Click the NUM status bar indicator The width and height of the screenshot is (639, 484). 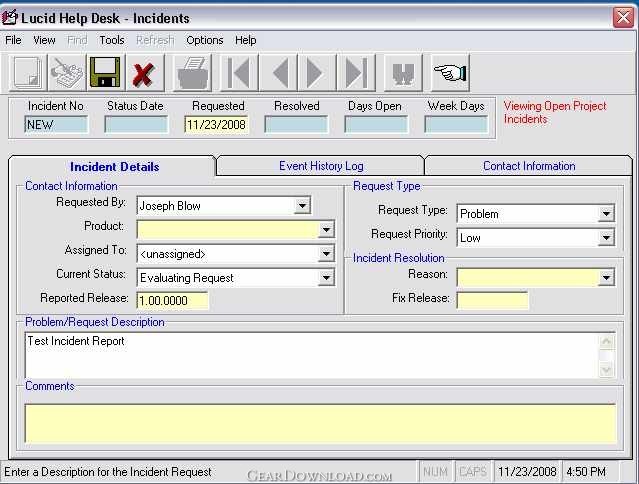435,472
